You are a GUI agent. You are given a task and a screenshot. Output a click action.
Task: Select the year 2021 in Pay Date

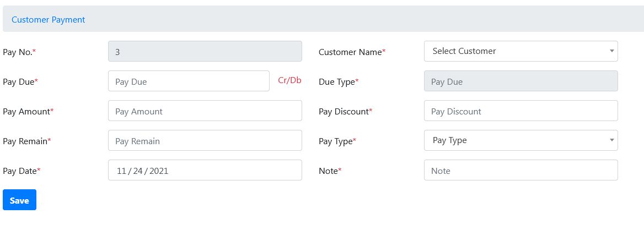point(159,171)
